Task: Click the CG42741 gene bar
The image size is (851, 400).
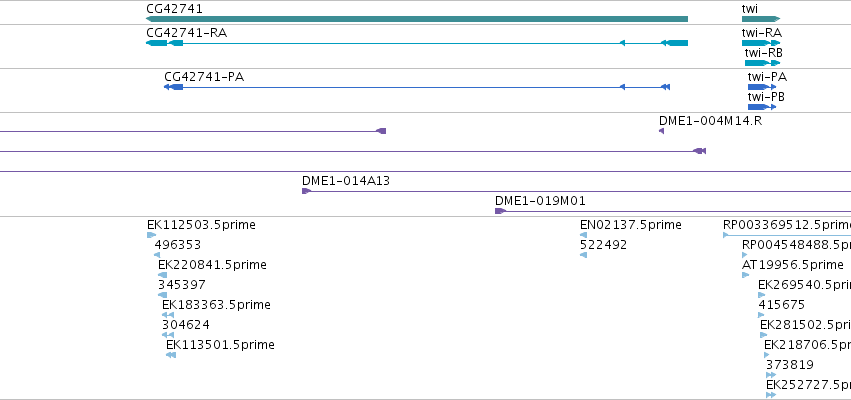Action: pyautogui.click(x=417, y=19)
